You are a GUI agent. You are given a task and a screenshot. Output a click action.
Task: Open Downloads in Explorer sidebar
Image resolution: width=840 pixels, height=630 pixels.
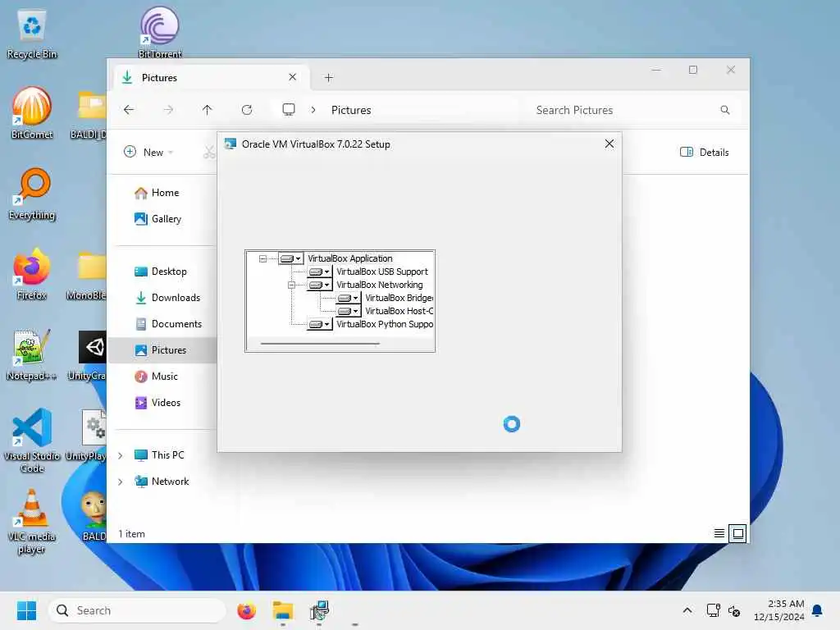click(x=167, y=298)
